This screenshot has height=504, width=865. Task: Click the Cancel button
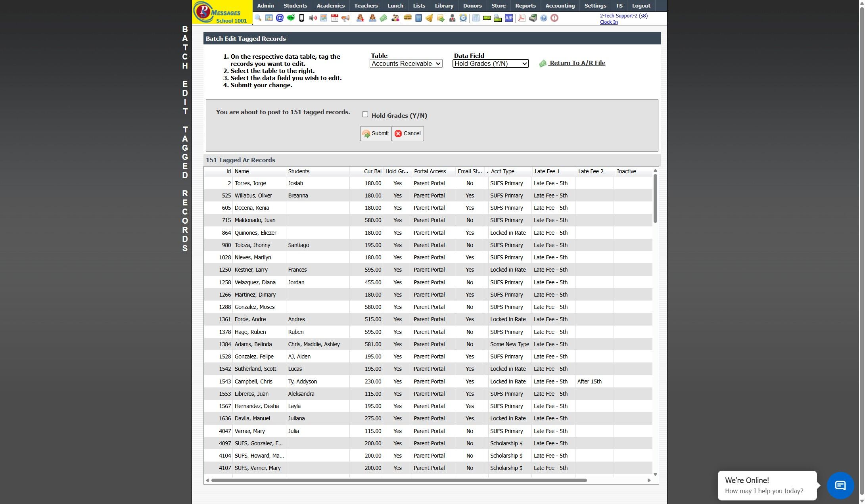[408, 133]
